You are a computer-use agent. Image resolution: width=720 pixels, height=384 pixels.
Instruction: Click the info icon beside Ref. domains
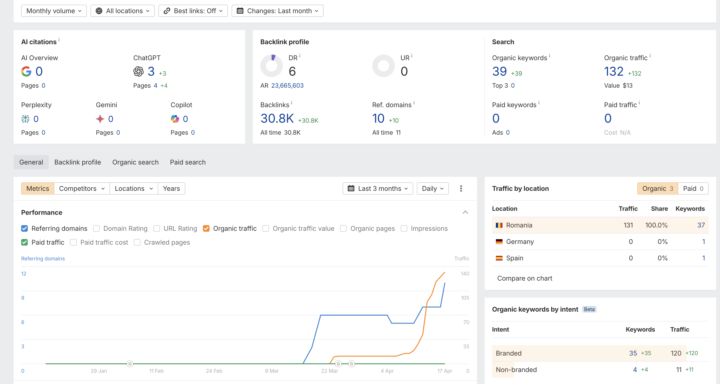tap(414, 103)
